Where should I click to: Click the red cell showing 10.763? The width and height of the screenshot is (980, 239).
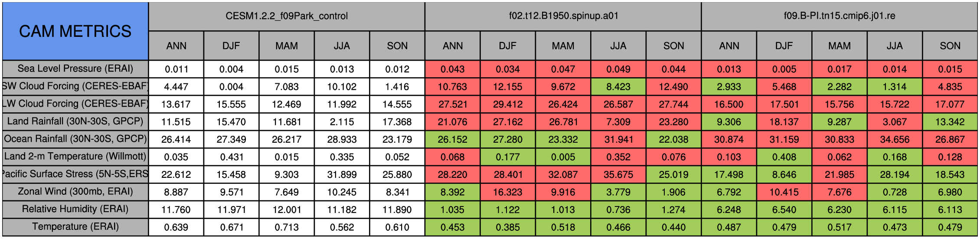click(x=452, y=87)
